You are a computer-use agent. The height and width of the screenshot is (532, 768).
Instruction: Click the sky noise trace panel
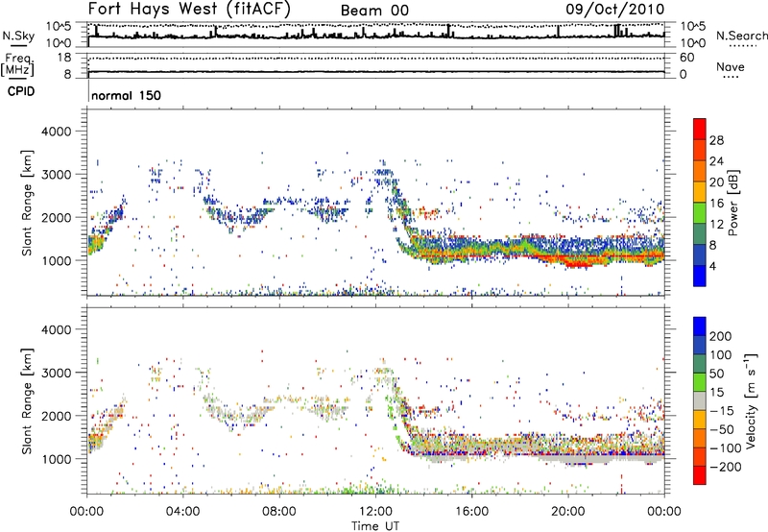[375, 35]
